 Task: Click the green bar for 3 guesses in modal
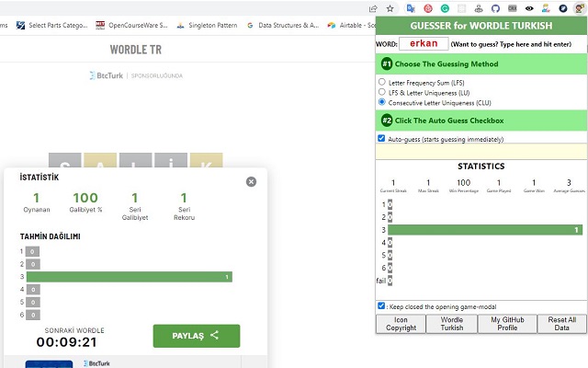point(130,277)
